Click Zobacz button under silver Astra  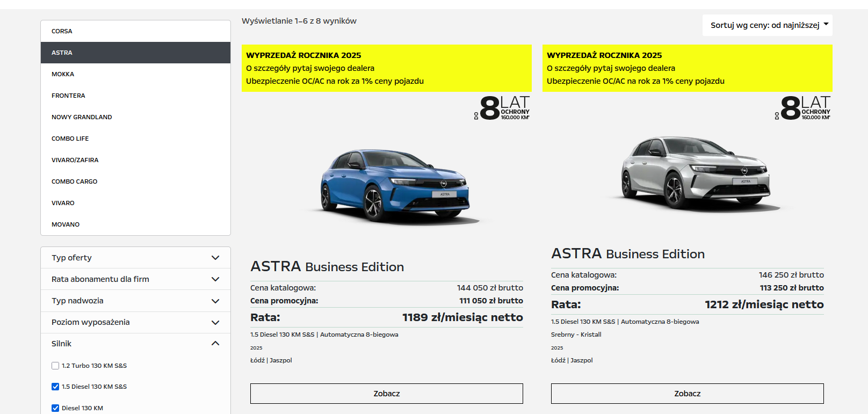pos(687,394)
